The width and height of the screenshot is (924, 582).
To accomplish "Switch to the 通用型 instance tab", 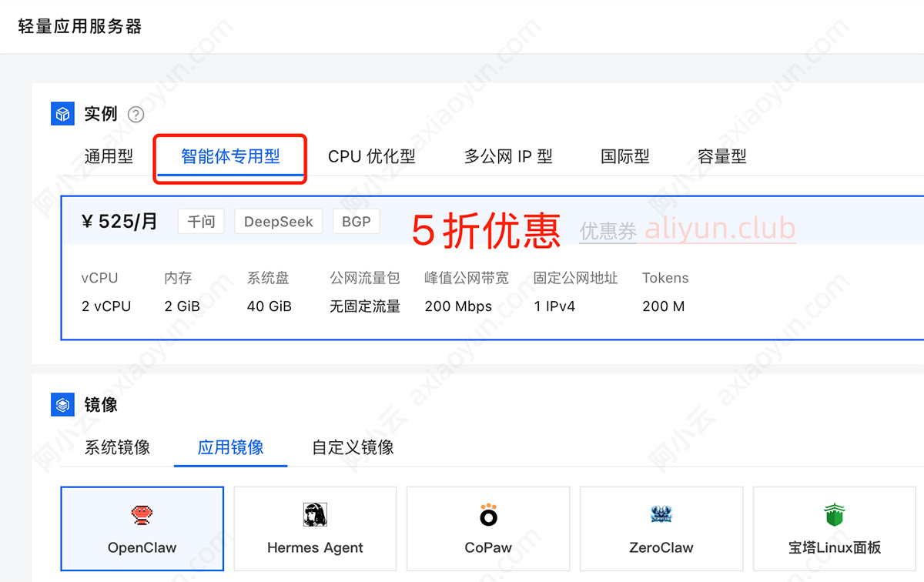I will tap(109, 156).
